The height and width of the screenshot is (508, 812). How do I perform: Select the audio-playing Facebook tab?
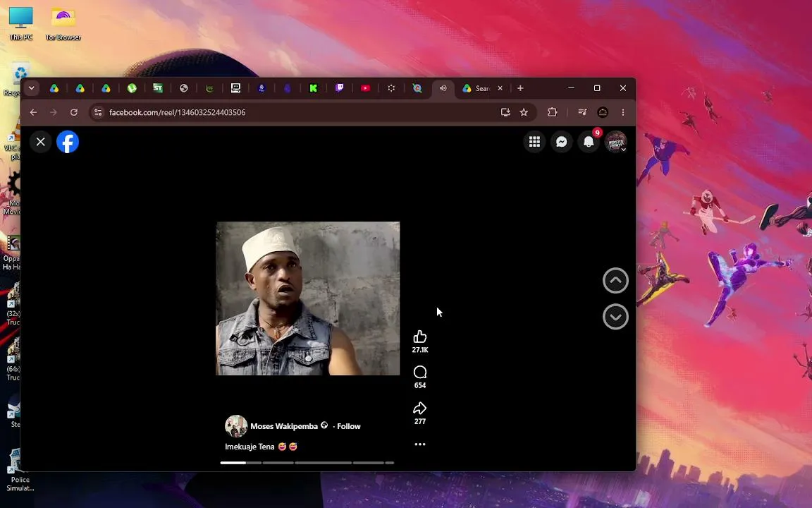click(443, 88)
